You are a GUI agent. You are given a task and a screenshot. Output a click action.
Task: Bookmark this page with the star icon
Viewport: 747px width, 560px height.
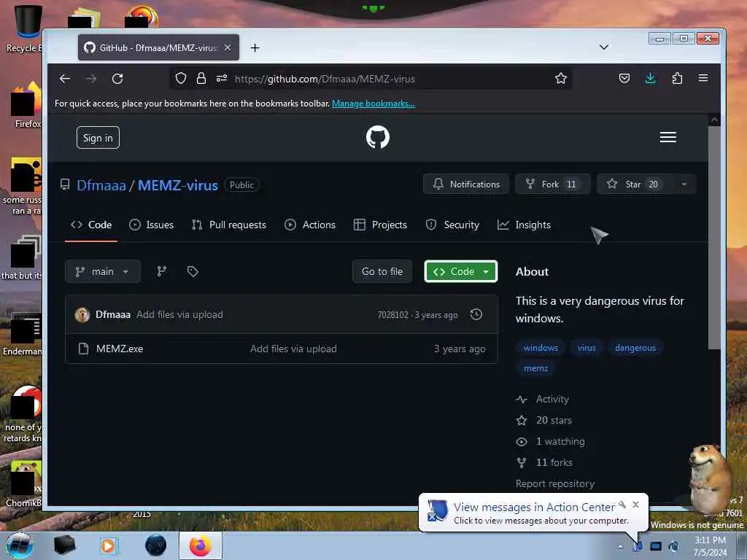click(x=561, y=78)
